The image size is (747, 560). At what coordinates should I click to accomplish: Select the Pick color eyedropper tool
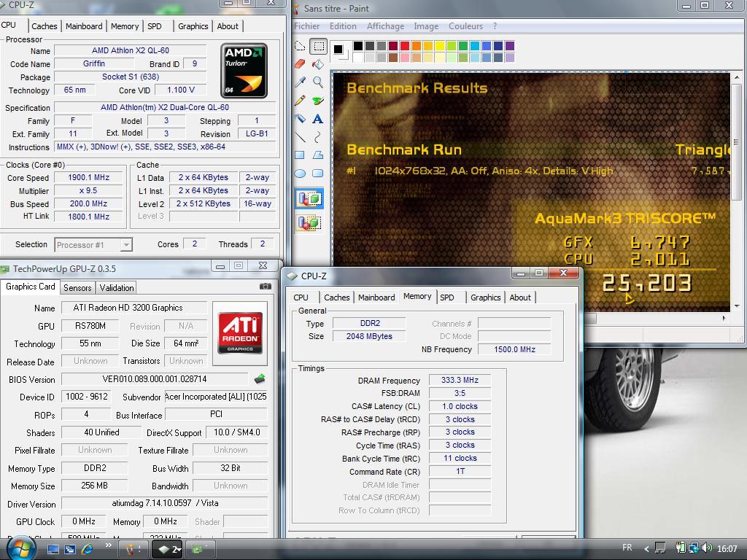pyautogui.click(x=300, y=82)
